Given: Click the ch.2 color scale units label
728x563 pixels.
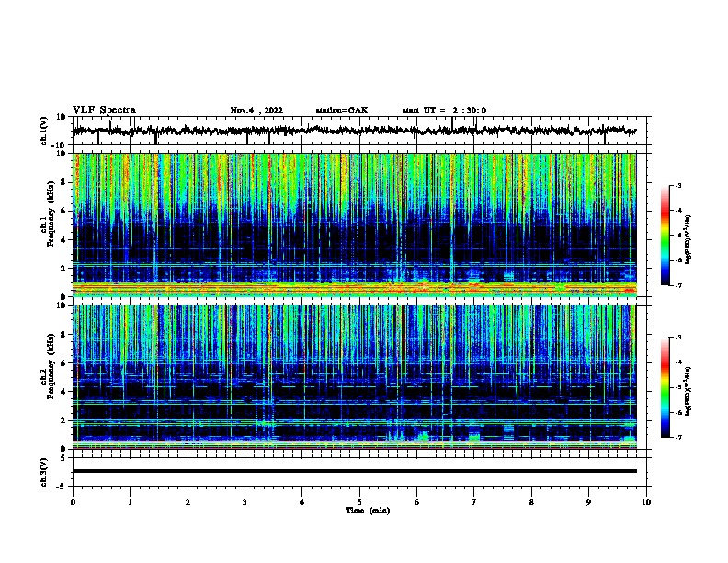Looking at the screenshot, I should (x=688, y=391).
